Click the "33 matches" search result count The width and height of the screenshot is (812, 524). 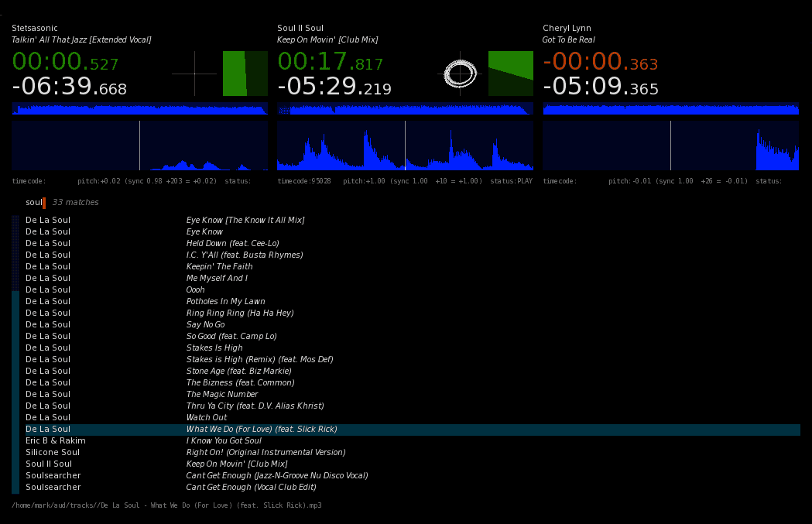pyautogui.click(x=76, y=203)
